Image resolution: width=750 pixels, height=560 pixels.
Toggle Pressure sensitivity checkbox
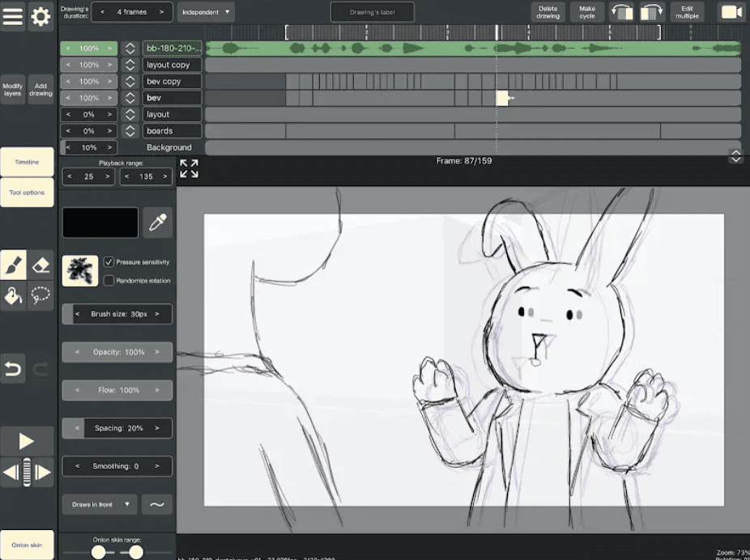click(x=109, y=262)
